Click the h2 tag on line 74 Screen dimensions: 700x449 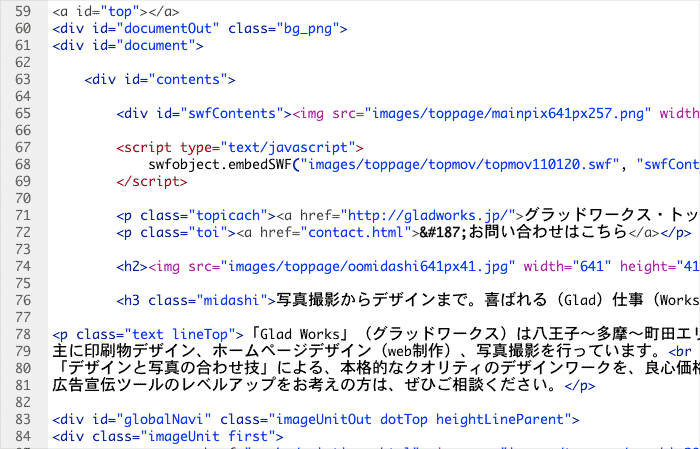point(132,266)
